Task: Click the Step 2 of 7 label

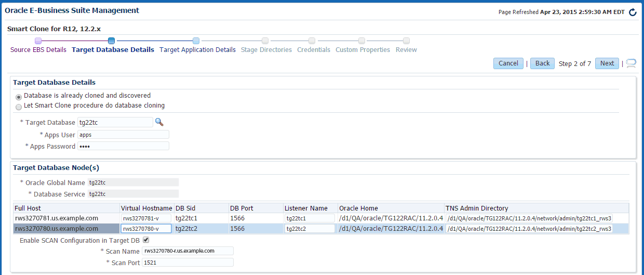Action: pos(575,63)
